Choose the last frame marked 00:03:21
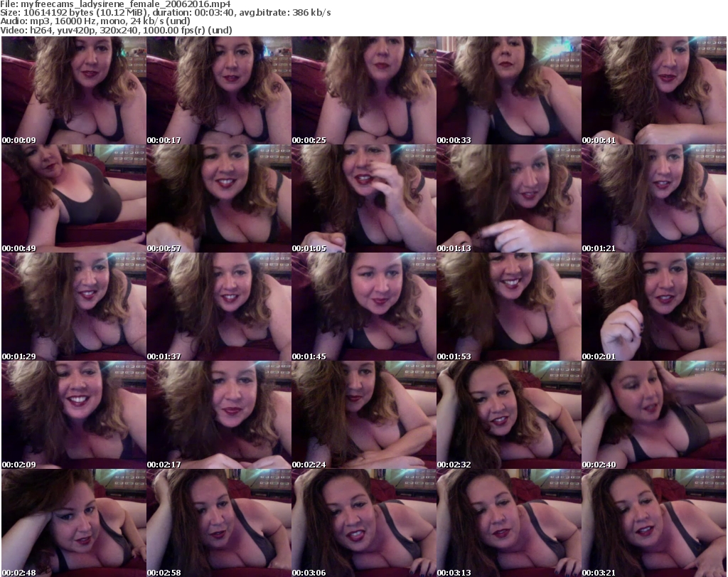The height and width of the screenshot is (577, 728). click(x=654, y=523)
